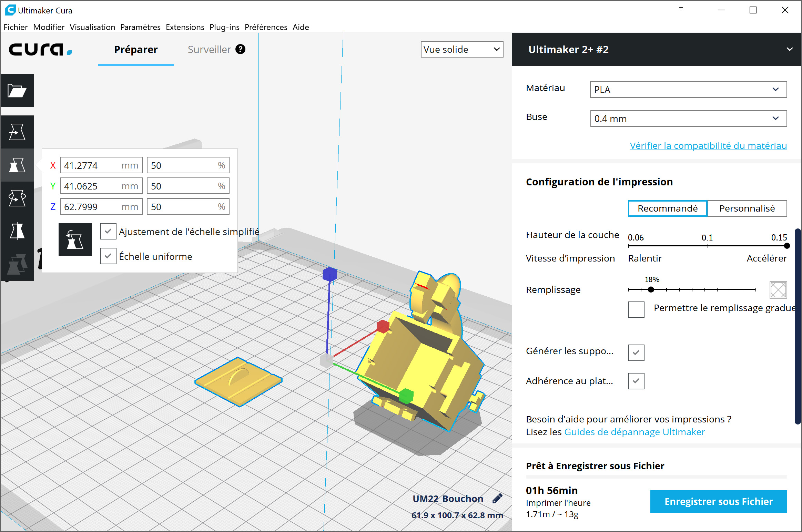The width and height of the screenshot is (802, 532).
Task: Click the 01h 56min print time
Action: click(552, 490)
